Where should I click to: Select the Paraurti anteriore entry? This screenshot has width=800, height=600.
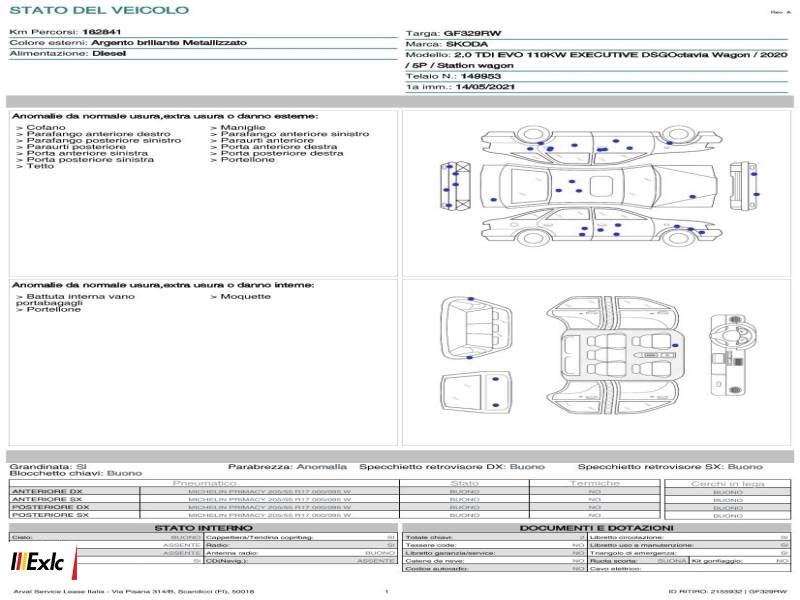(262, 140)
